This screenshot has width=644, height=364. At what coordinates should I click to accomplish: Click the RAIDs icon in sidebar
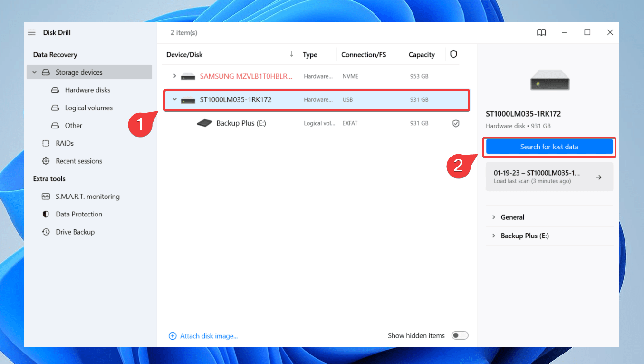point(46,143)
